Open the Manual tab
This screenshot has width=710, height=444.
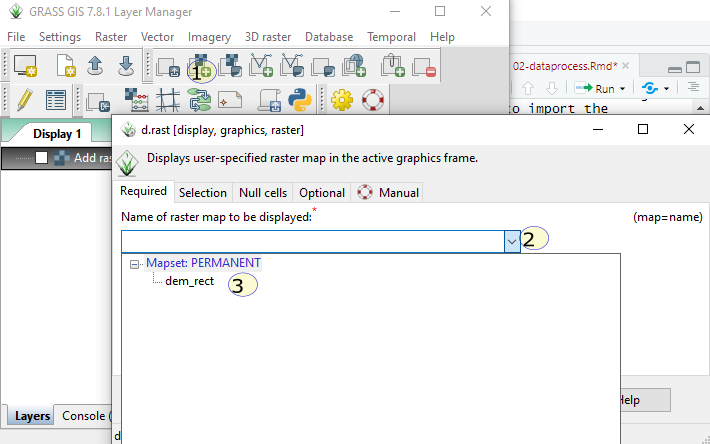[388, 192]
